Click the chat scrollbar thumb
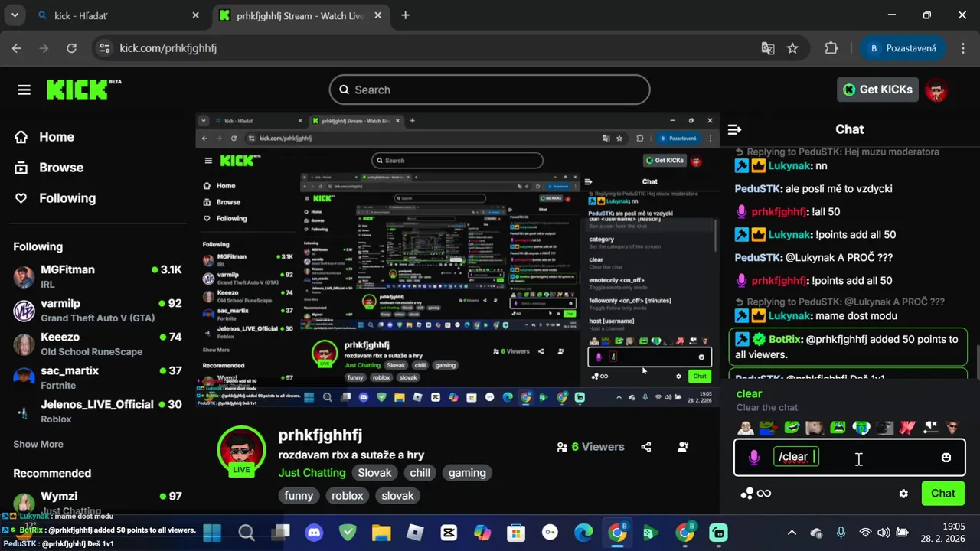The height and width of the screenshot is (551, 980). (x=977, y=362)
